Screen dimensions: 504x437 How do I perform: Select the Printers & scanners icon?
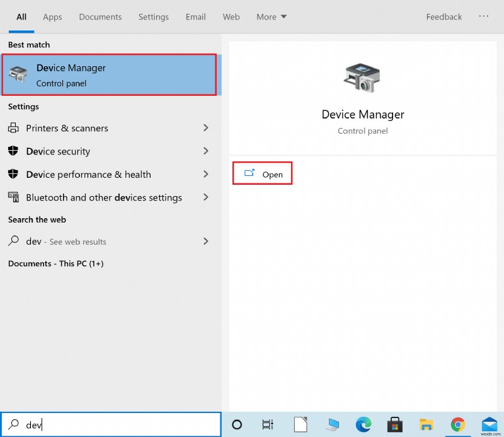pos(13,128)
